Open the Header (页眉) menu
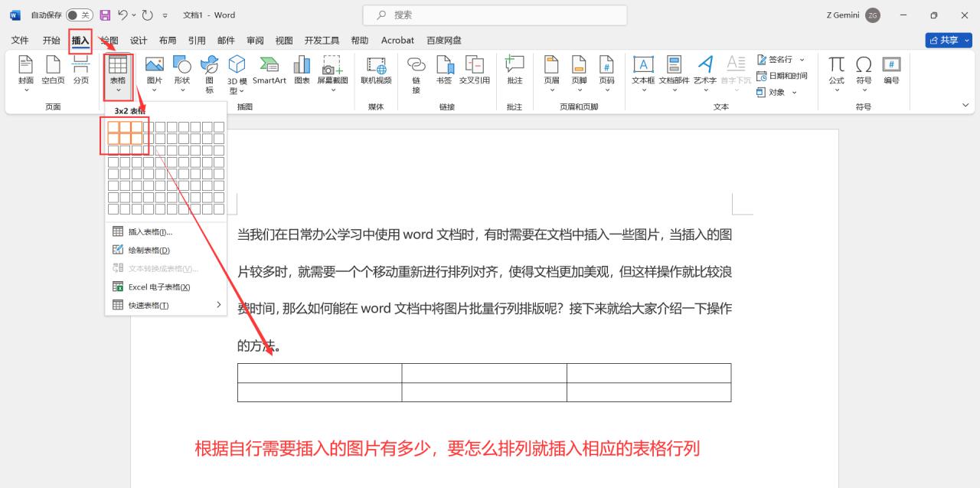The height and width of the screenshot is (488, 980). [x=551, y=74]
